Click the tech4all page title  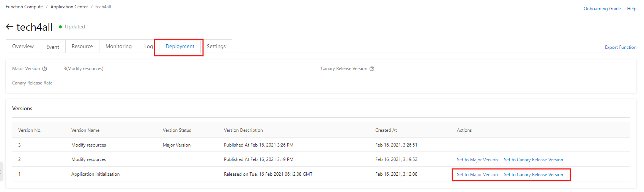coord(34,27)
